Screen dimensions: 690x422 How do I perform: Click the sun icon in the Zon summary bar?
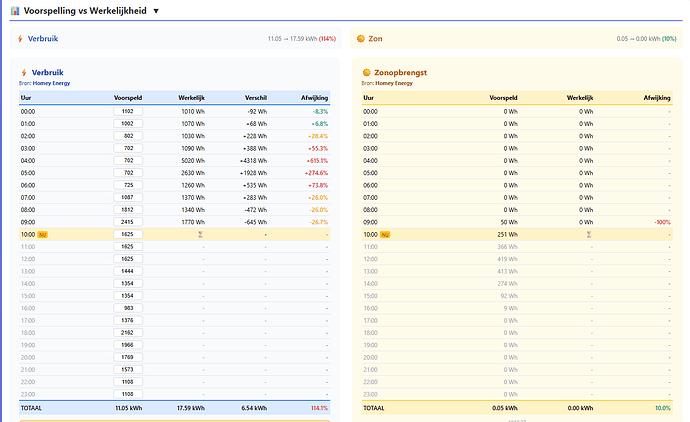point(361,39)
